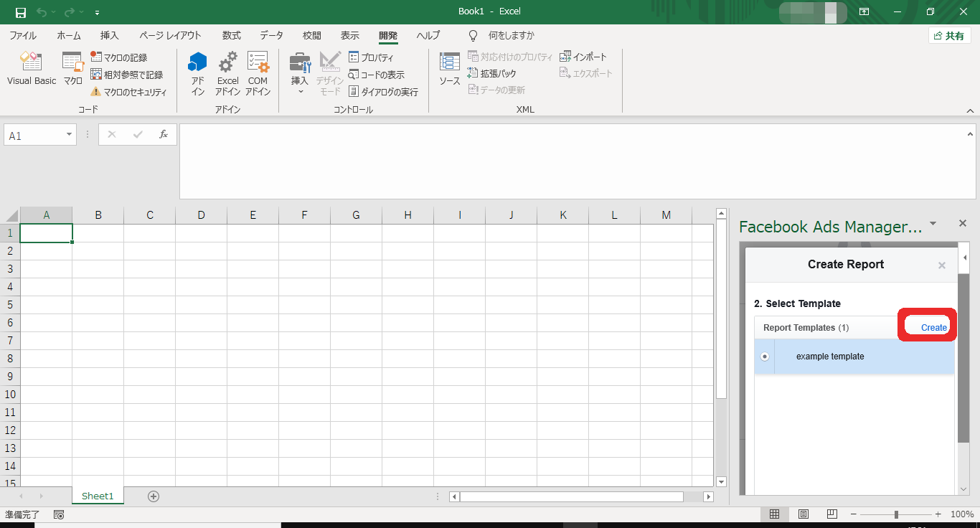Switch to the 校閲 tab
The image size is (980, 528).
point(311,36)
